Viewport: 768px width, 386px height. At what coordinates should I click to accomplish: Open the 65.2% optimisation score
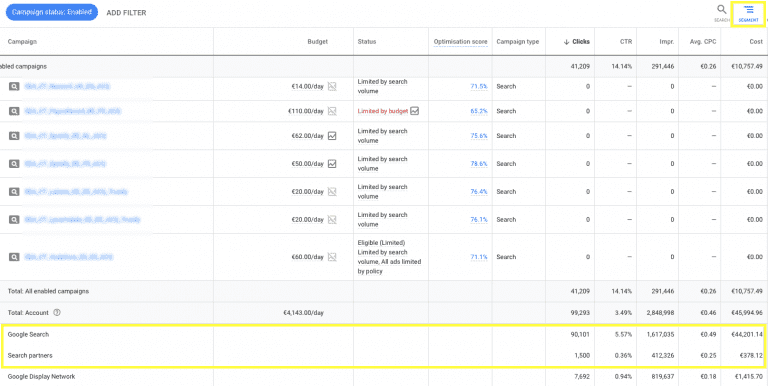[479, 111]
